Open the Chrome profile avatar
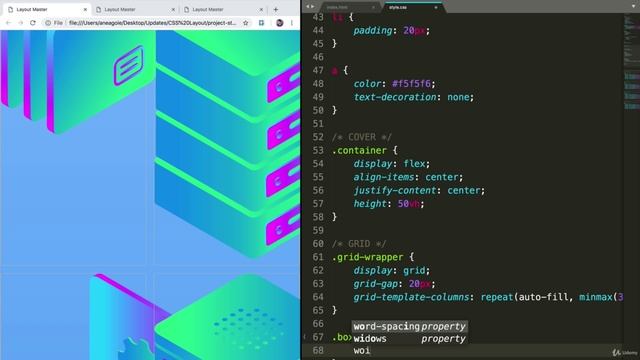The image size is (640, 360). (x=280, y=23)
